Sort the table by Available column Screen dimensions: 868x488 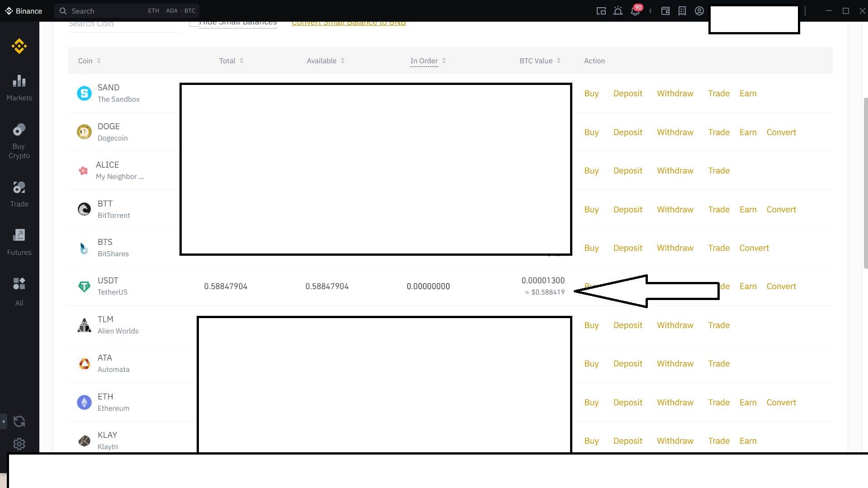click(325, 61)
